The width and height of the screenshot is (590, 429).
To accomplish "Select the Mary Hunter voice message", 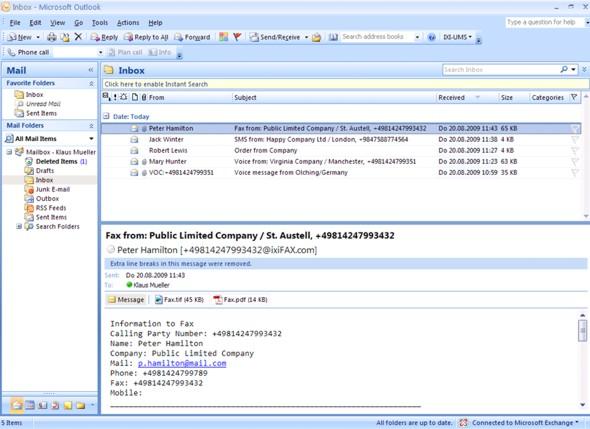I will click(x=341, y=161).
